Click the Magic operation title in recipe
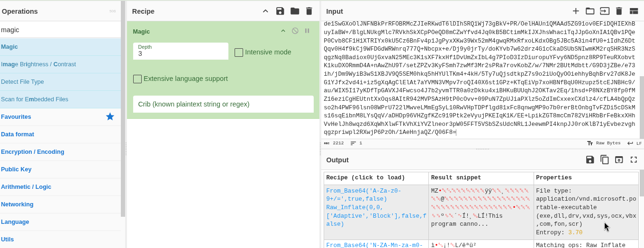 pyautogui.click(x=141, y=31)
